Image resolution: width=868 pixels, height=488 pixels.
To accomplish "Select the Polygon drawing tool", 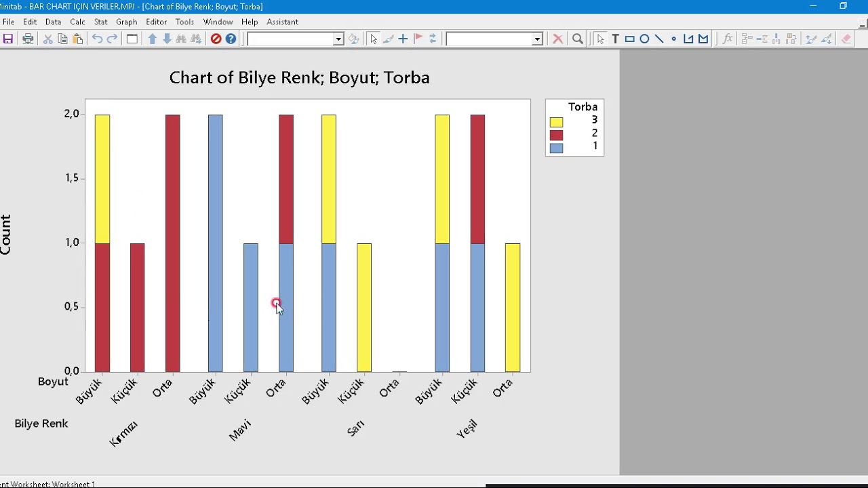I will pos(703,39).
